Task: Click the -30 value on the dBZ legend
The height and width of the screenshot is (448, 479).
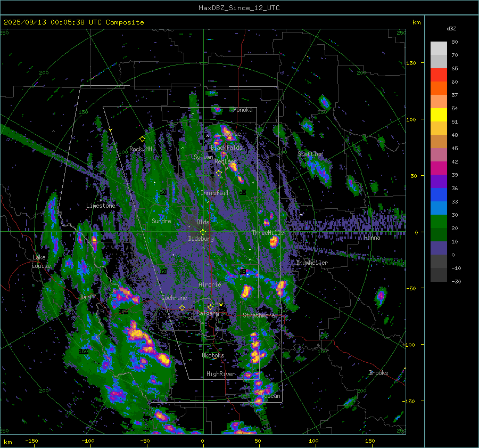Action: 456,281
